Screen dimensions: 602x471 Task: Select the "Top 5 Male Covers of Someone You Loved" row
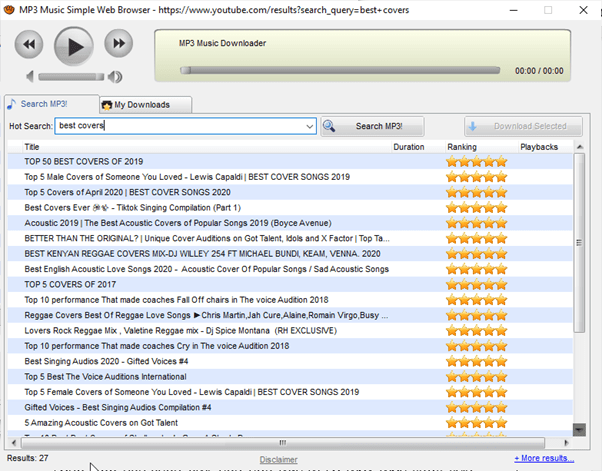pyautogui.click(x=290, y=177)
